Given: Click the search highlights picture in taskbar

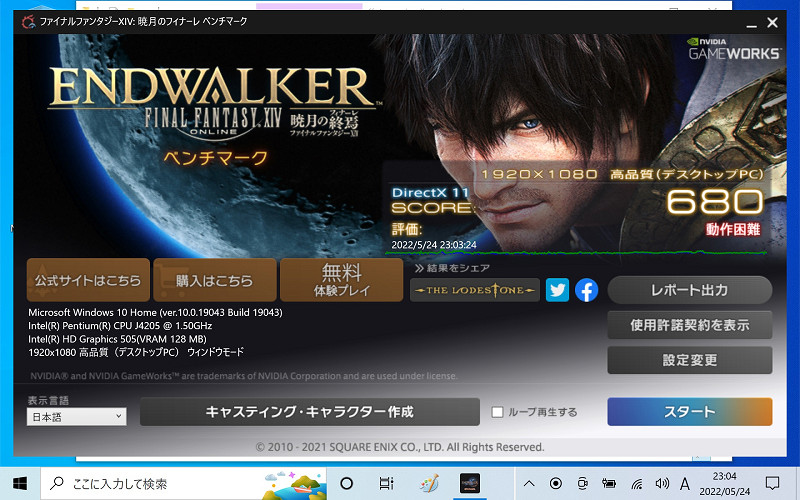Looking at the screenshot, I should (295, 485).
